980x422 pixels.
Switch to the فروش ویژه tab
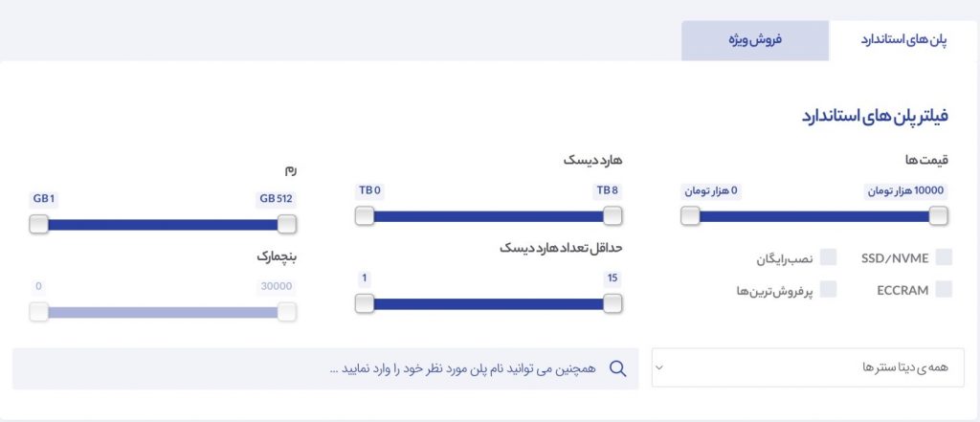(755, 40)
